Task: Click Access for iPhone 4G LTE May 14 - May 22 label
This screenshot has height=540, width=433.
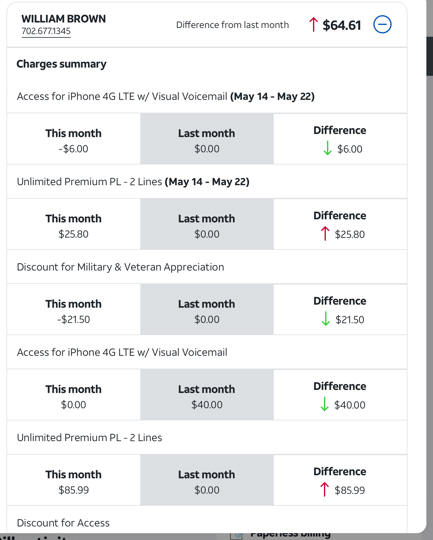Action: (166, 96)
